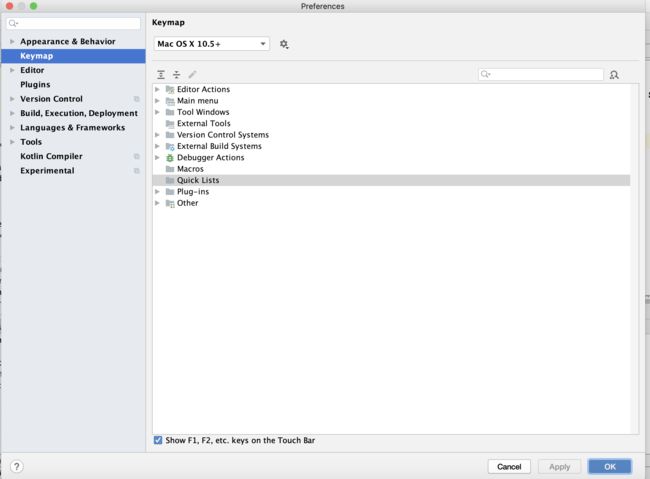Select the Debugger Actions row label
This screenshot has width=650, height=479.
pos(211,158)
